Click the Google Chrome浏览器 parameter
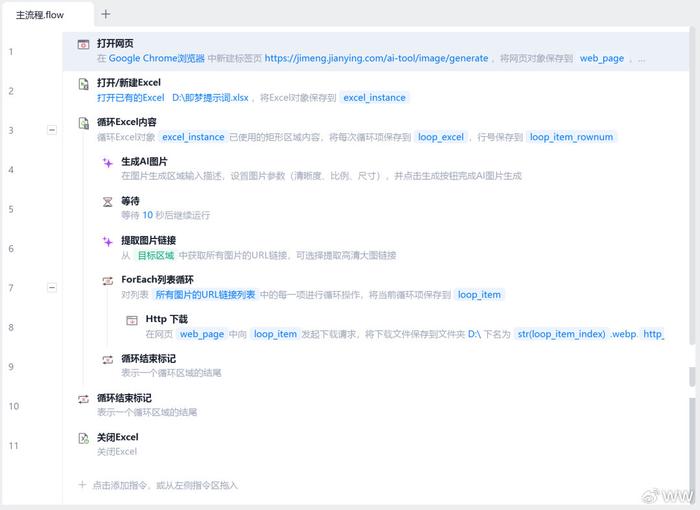This screenshot has height=510, width=700. point(156,58)
